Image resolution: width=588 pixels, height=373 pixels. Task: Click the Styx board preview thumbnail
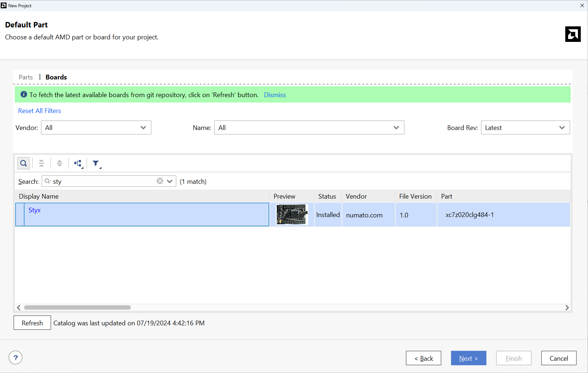click(292, 214)
